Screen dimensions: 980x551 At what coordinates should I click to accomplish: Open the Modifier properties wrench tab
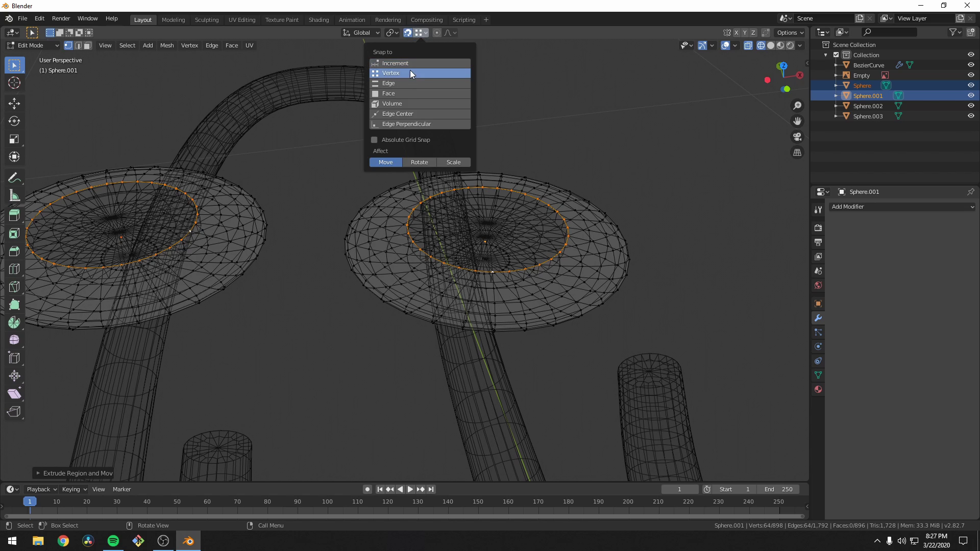click(x=818, y=318)
